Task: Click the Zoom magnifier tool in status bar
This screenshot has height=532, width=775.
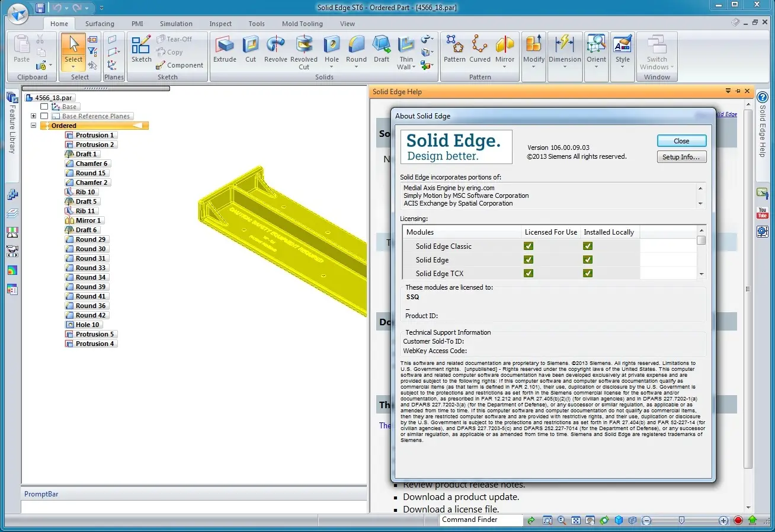Action: [562, 520]
